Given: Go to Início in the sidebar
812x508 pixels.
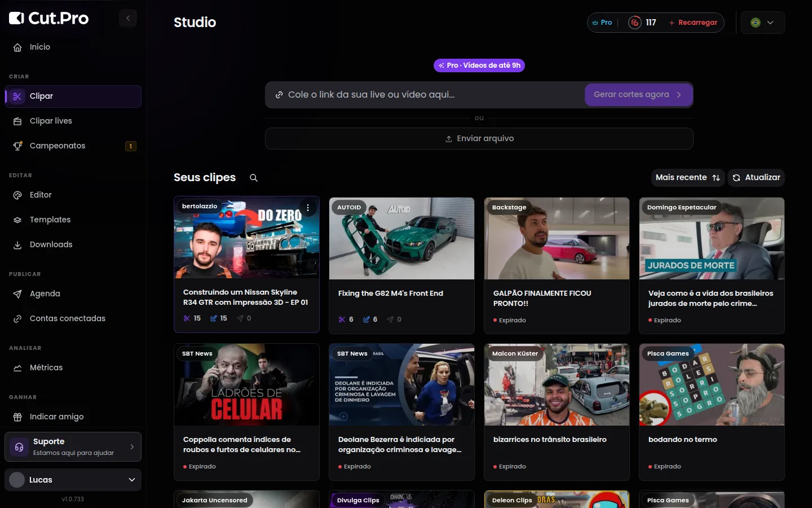Looking at the screenshot, I should pyautogui.click(x=73, y=47).
